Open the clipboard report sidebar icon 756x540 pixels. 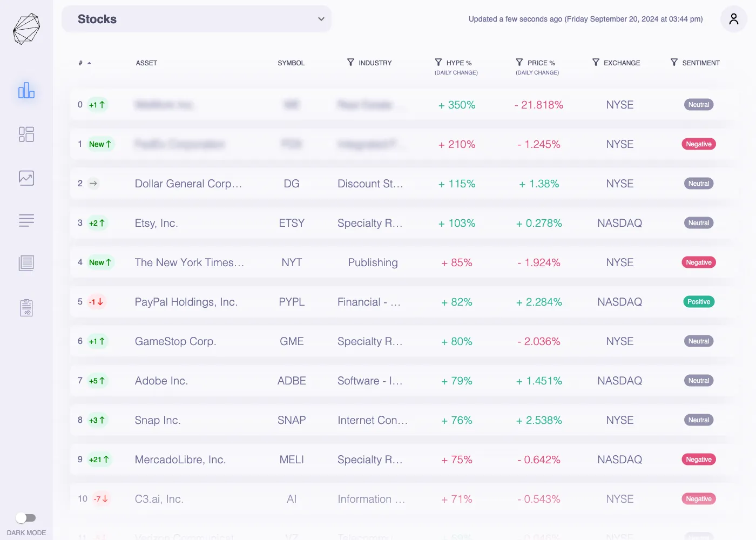(x=26, y=307)
